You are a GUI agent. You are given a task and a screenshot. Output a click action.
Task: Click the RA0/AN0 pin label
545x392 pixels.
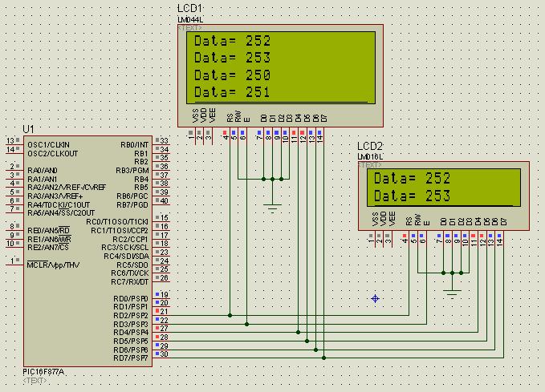pyautogui.click(x=43, y=171)
